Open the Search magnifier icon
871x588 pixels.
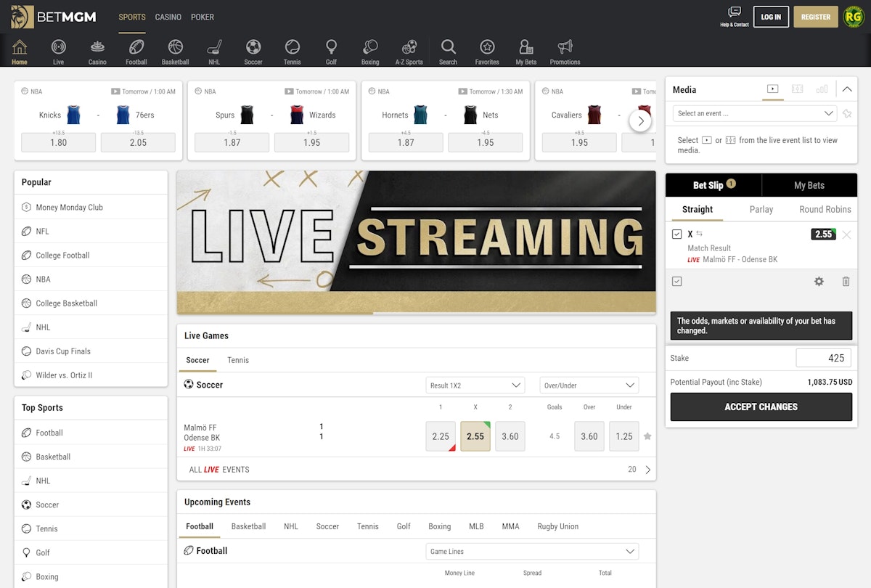449,47
